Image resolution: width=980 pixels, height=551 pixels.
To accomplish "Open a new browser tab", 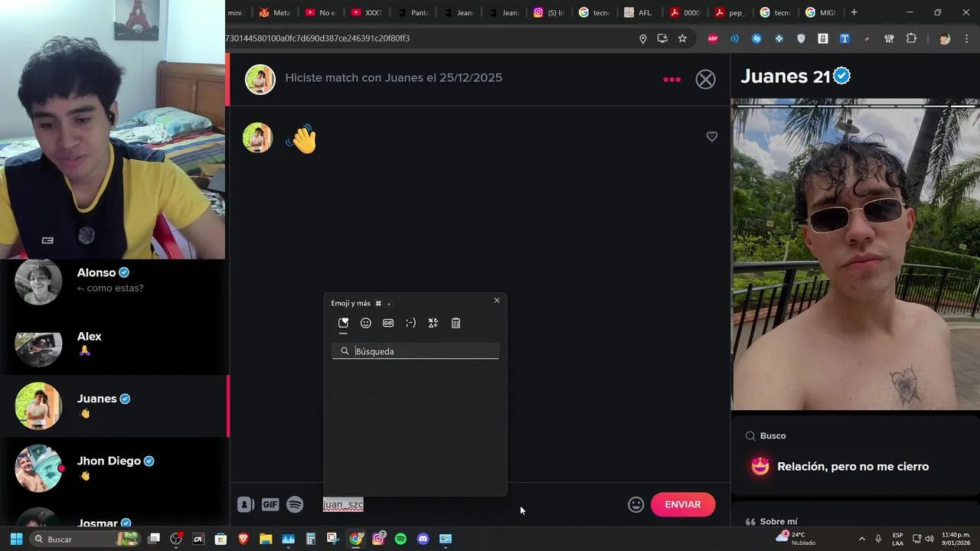I will 854,12.
